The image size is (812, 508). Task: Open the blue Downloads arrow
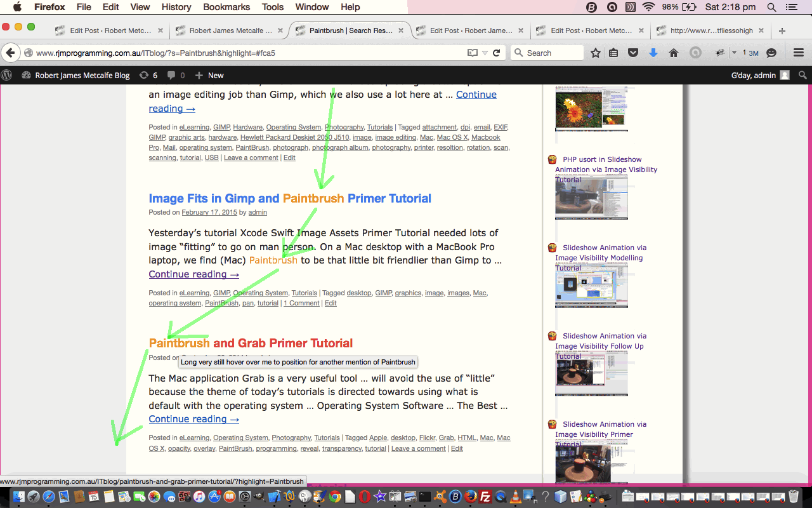tap(653, 53)
